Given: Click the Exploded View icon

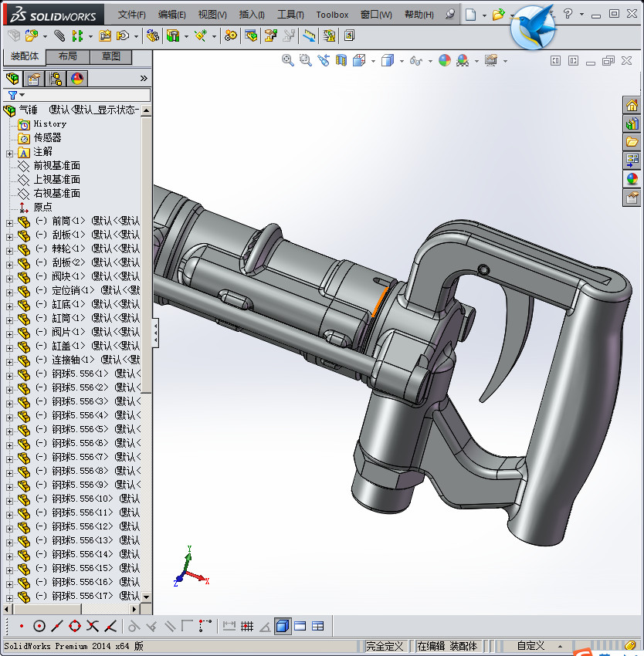Looking at the screenshot, I should [270, 36].
